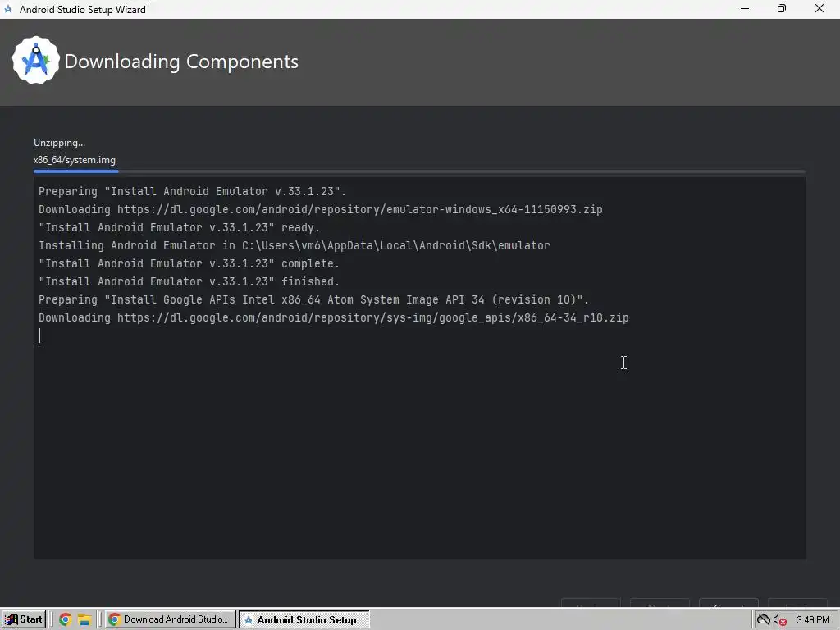Minimize the Android Studio Setup Wizard window

tap(745, 9)
